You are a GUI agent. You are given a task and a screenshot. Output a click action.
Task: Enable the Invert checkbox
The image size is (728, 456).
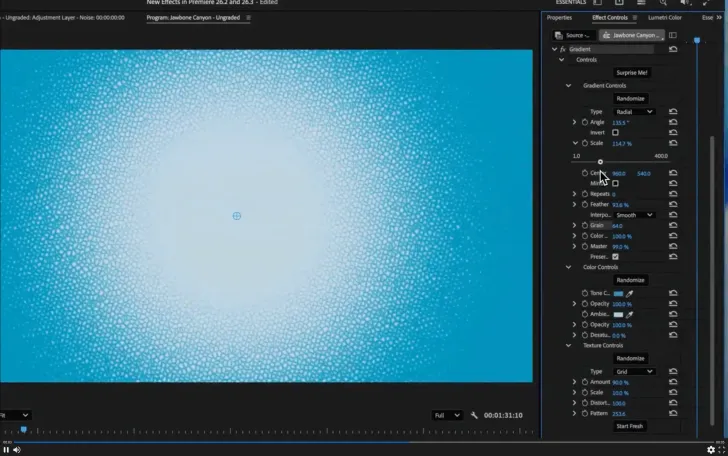(x=615, y=132)
